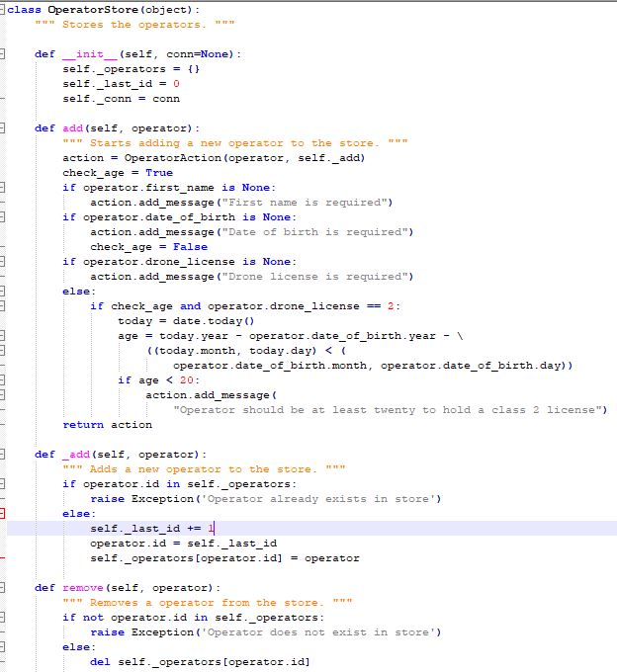Click the 'Stores the operators.' docstring
Screen dimensions: 617x672
tap(134, 25)
